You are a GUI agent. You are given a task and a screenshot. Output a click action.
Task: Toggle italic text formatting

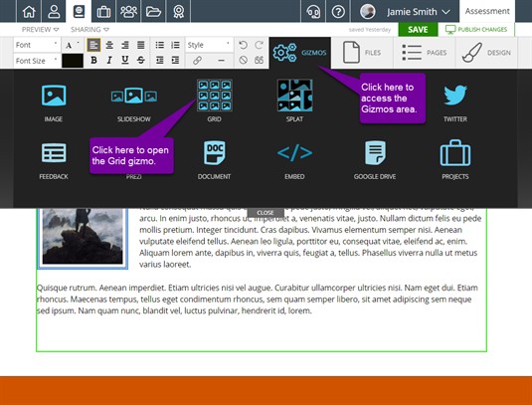(x=109, y=61)
